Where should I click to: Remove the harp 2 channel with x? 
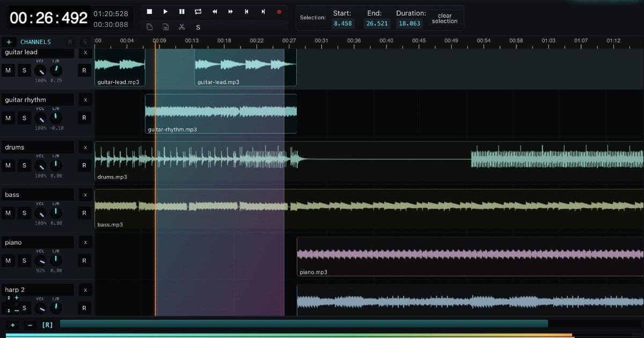pyautogui.click(x=85, y=290)
